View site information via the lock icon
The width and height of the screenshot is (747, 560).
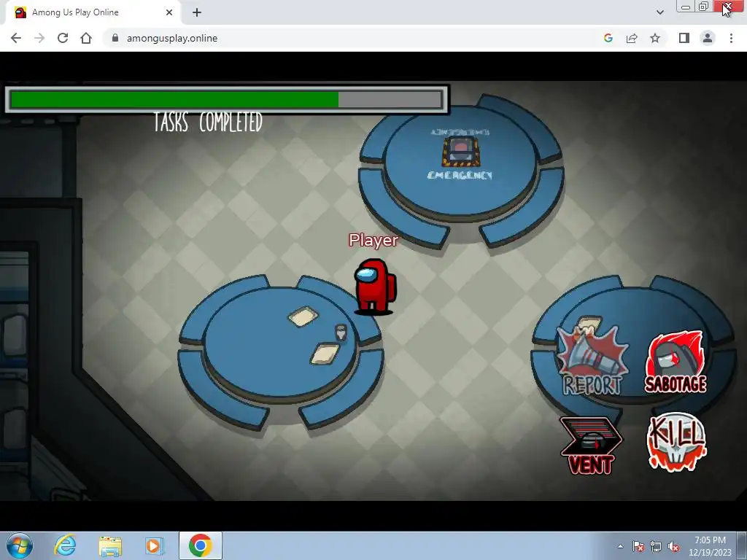coord(115,38)
